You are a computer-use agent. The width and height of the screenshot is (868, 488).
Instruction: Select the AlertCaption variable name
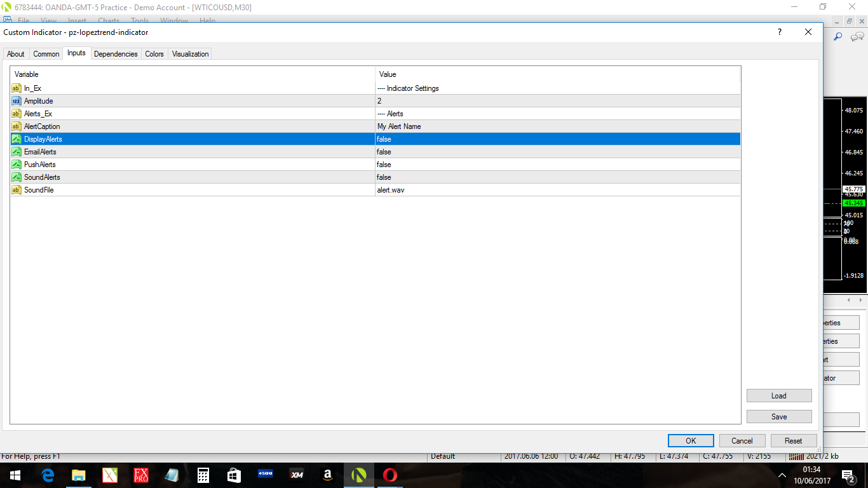tap(42, 126)
